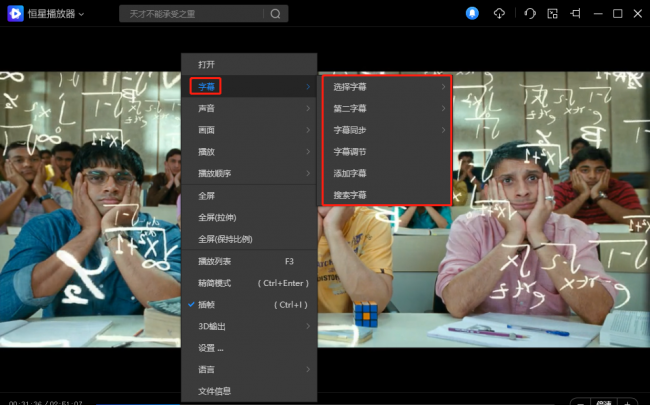Click the cloud download icon

(499, 14)
